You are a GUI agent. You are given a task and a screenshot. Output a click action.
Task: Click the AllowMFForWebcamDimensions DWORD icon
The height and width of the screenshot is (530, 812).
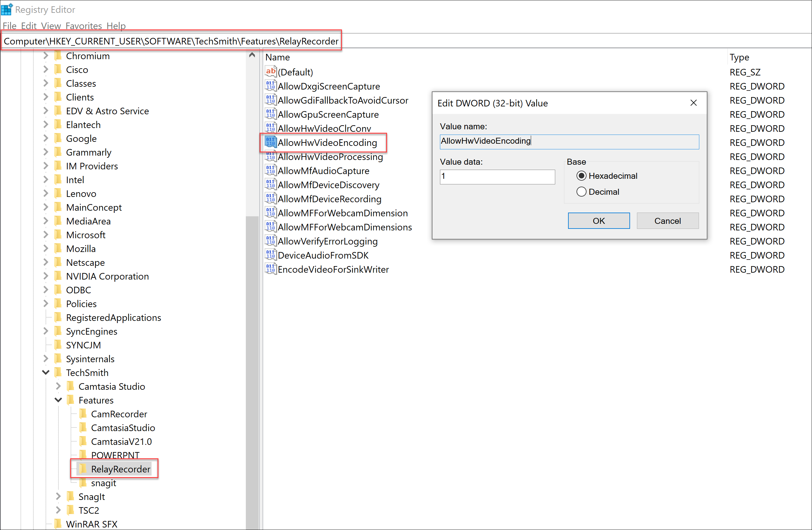271,226
